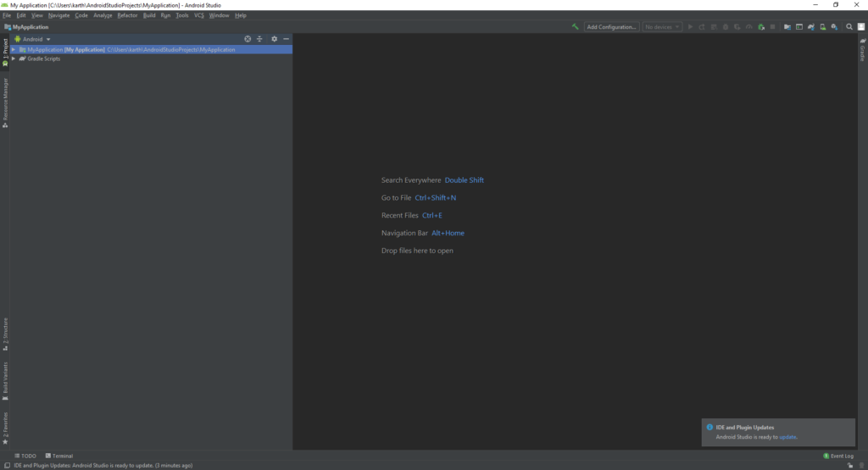Open the Code menu

tap(81, 15)
